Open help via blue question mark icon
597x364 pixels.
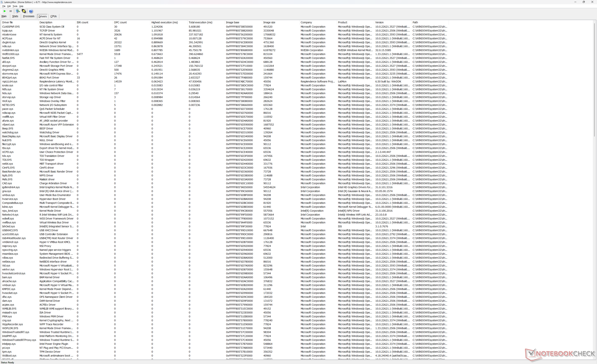click(x=31, y=11)
